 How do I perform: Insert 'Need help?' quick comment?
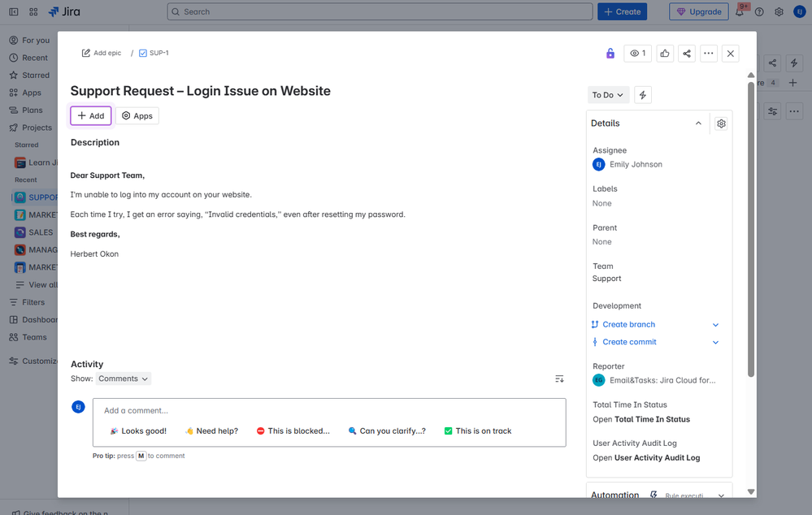(x=211, y=431)
